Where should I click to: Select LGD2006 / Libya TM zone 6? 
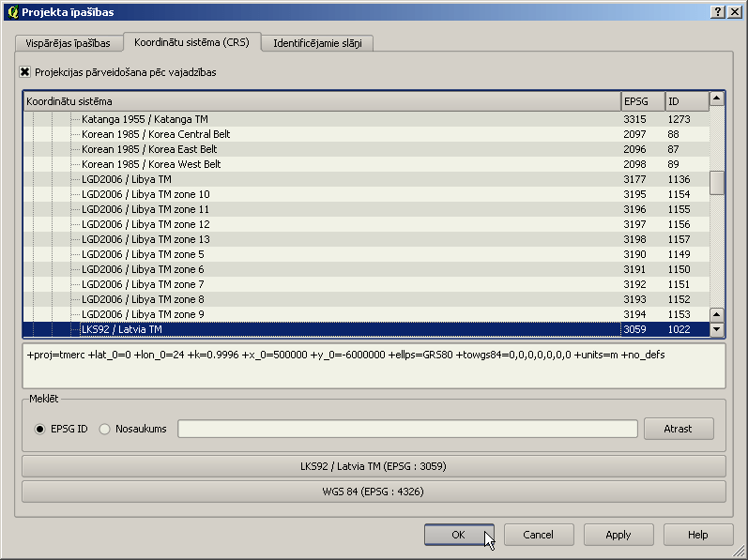pyautogui.click(x=366, y=269)
